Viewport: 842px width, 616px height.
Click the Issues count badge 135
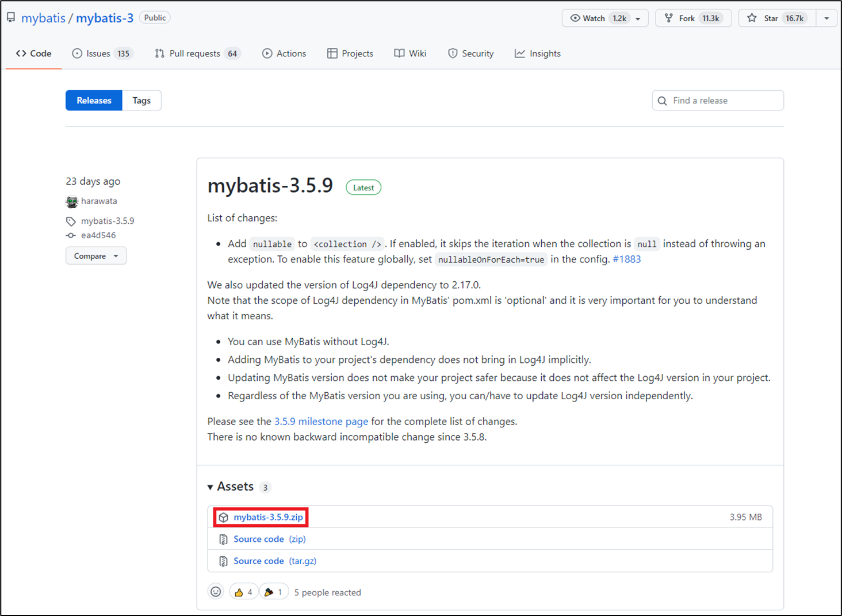click(124, 53)
